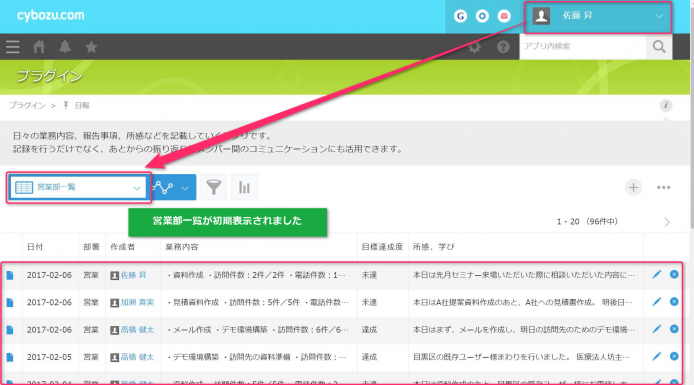694x385 pixels.
Task: Open the Garoon G service icon
Action: [460, 16]
